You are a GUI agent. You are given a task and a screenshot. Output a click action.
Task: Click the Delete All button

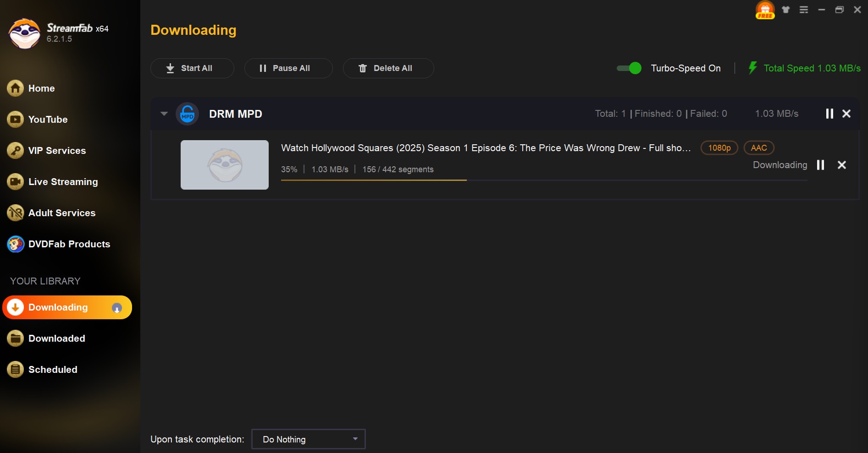point(388,68)
